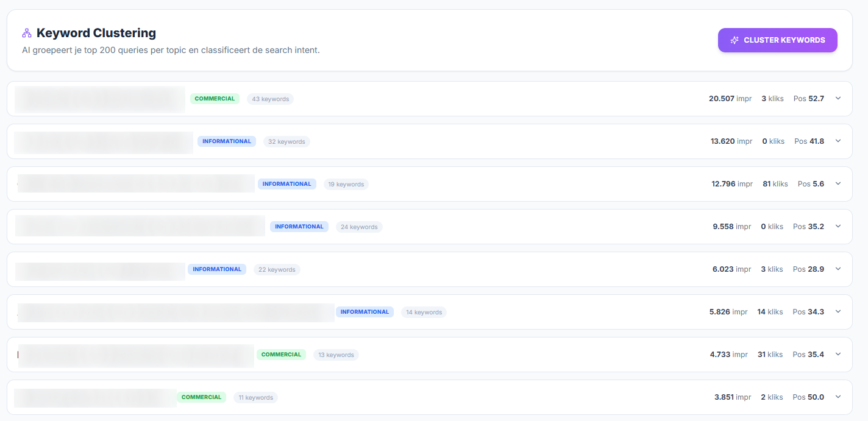
Task: Click the 'Pos 28.9' value
Action: 808,269
